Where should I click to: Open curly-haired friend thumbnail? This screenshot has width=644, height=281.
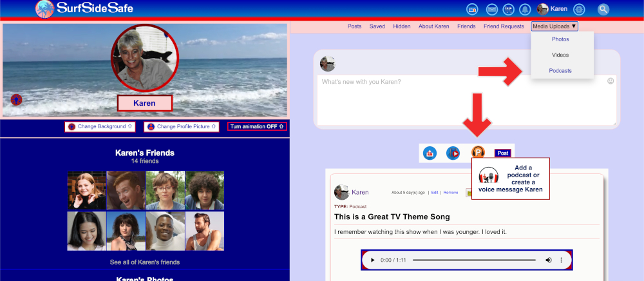(x=205, y=191)
